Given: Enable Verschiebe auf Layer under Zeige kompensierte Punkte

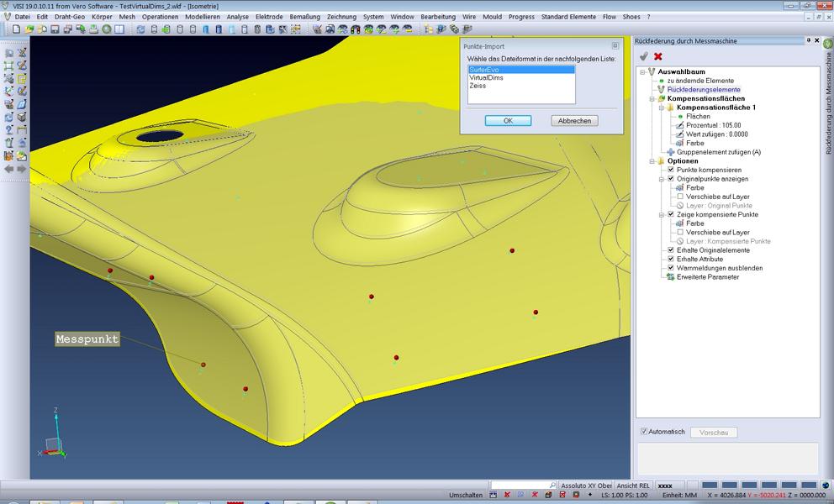Looking at the screenshot, I should (680, 233).
